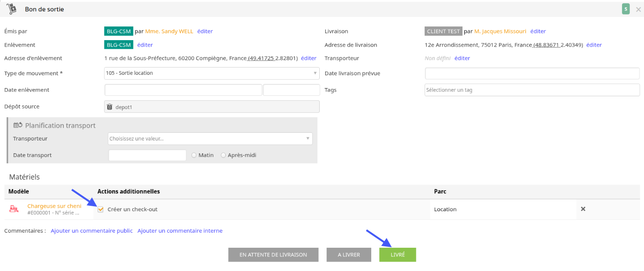Toggle the Créer un check-out checkbox
The image size is (644, 271).
tap(100, 209)
